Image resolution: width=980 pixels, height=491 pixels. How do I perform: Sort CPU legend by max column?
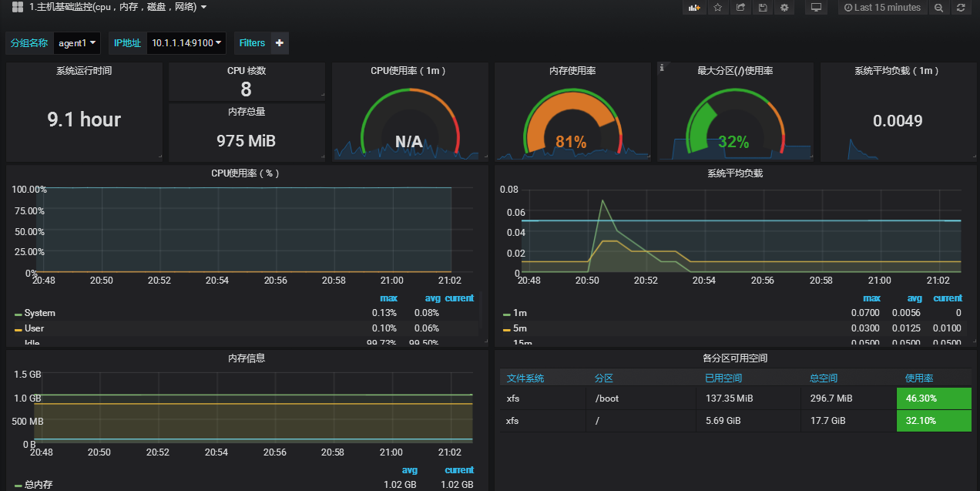pos(388,298)
